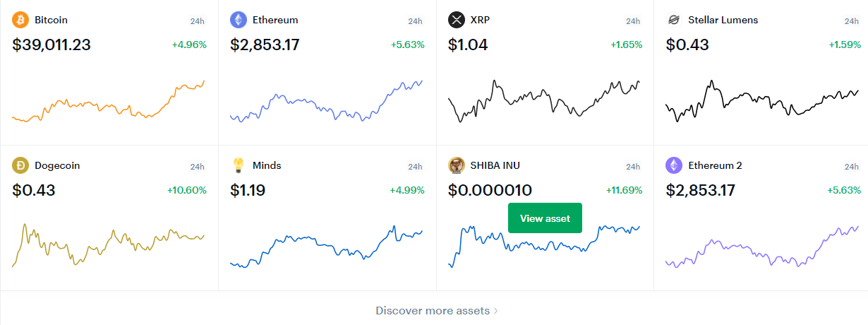Open the Bitcoin price chart
This screenshot has width=868, height=325.
(x=109, y=101)
